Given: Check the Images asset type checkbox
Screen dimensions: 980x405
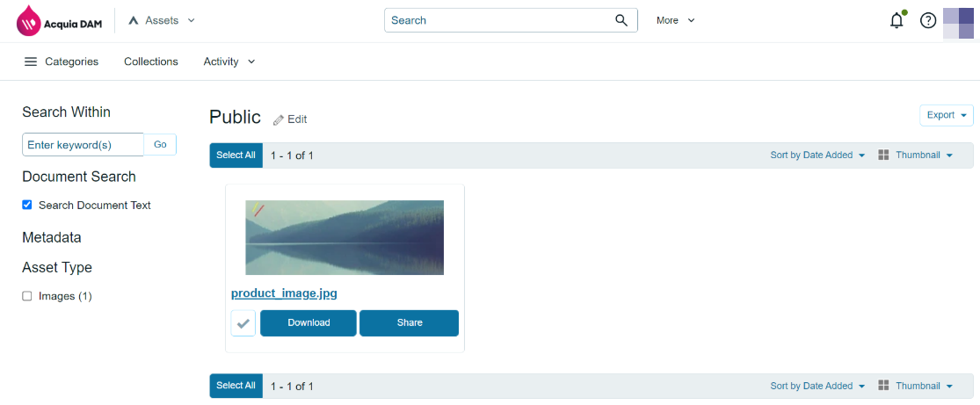Looking at the screenshot, I should click(x=27, y=296).
